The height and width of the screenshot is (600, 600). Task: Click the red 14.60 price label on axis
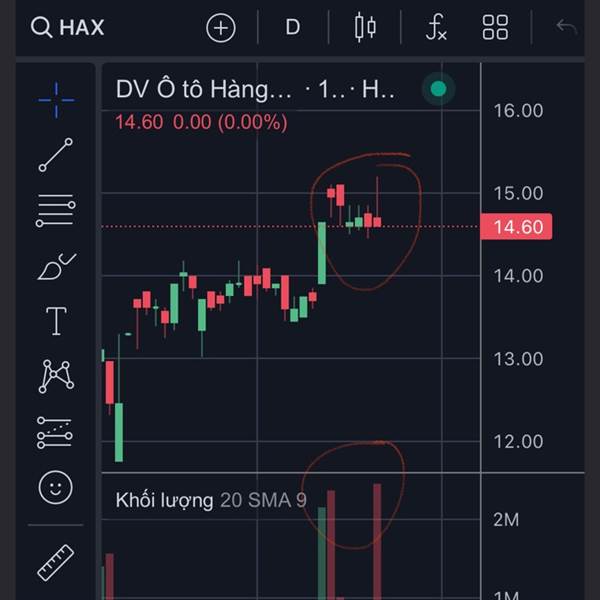[516, 227]
